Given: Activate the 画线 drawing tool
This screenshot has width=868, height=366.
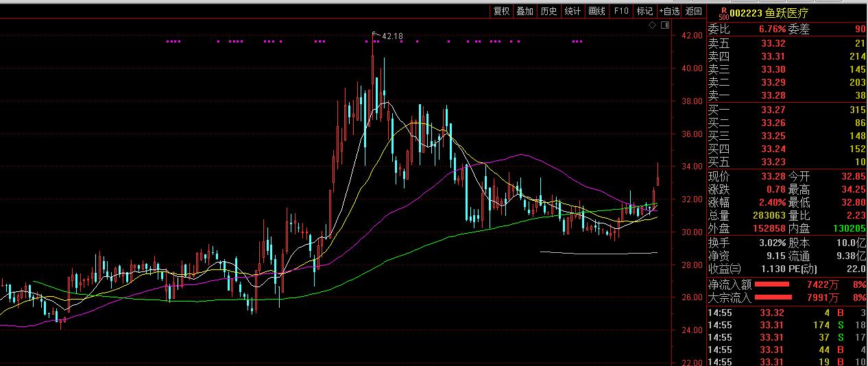Looking at the screenshot, I should (x=597, y=11).
